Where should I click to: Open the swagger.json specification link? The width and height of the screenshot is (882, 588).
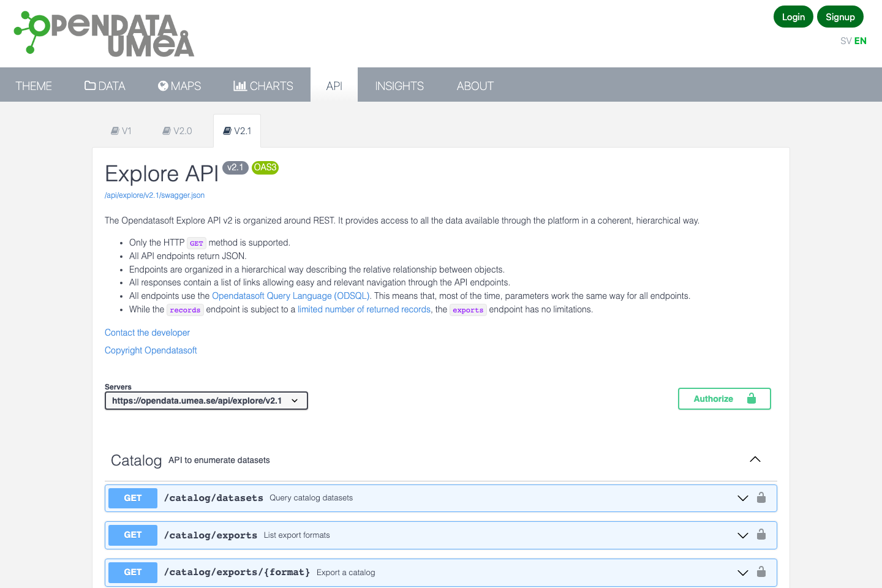click(154, 195)
